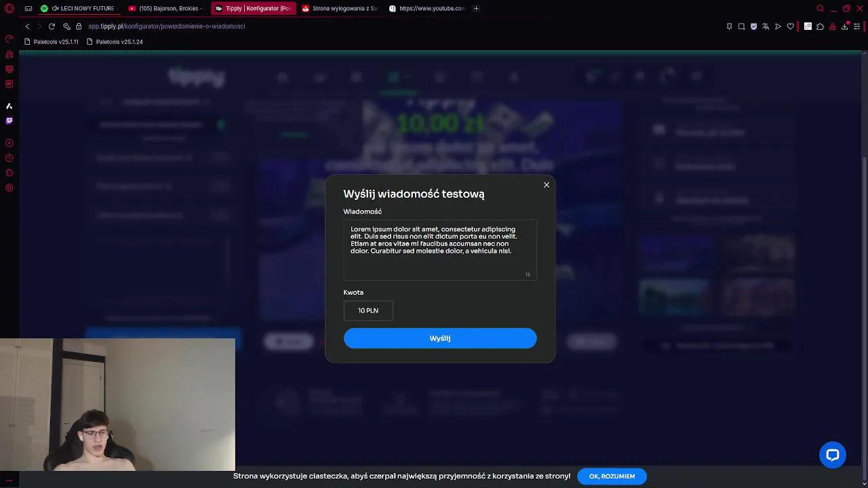Open a new browser tab with plus
This screenshot has width=868, height=488.
[x=476, y=9]
